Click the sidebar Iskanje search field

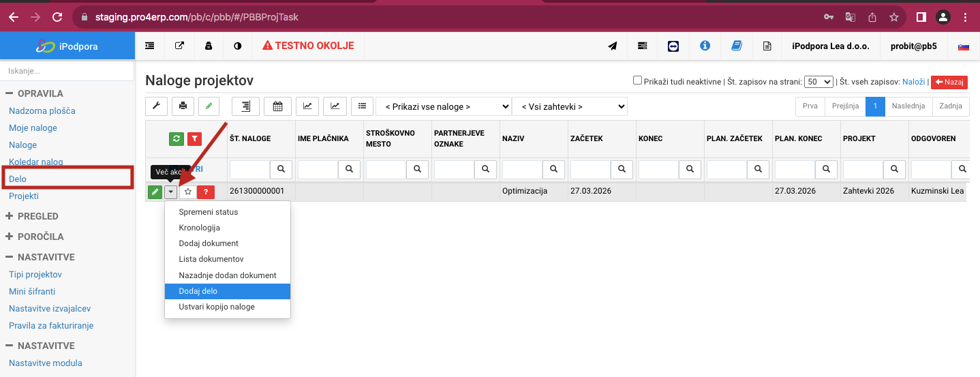[67, 70]
